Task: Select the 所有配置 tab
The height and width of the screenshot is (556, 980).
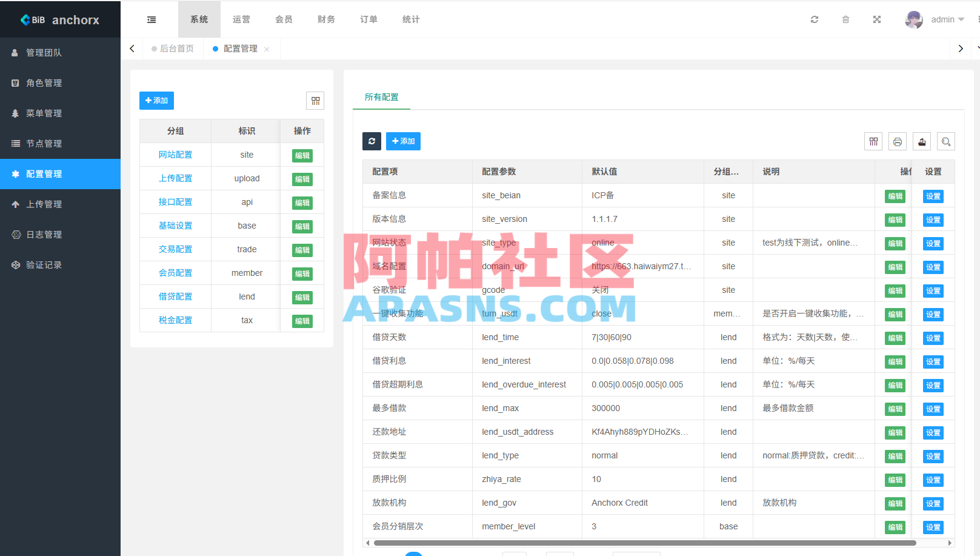Action: pyautogui.click(x=381, y=97)
